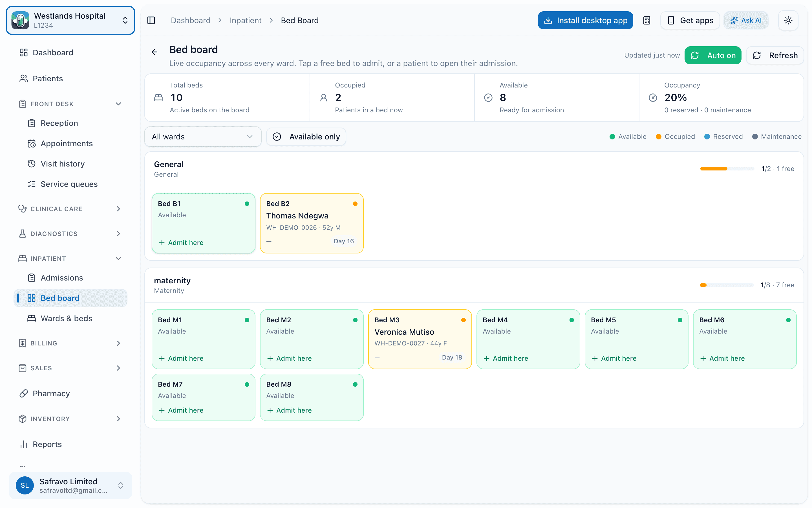Expand the Diagnostics section
Image resolution: width=812 pixels, height=508 pixels.
pos(70,234)
